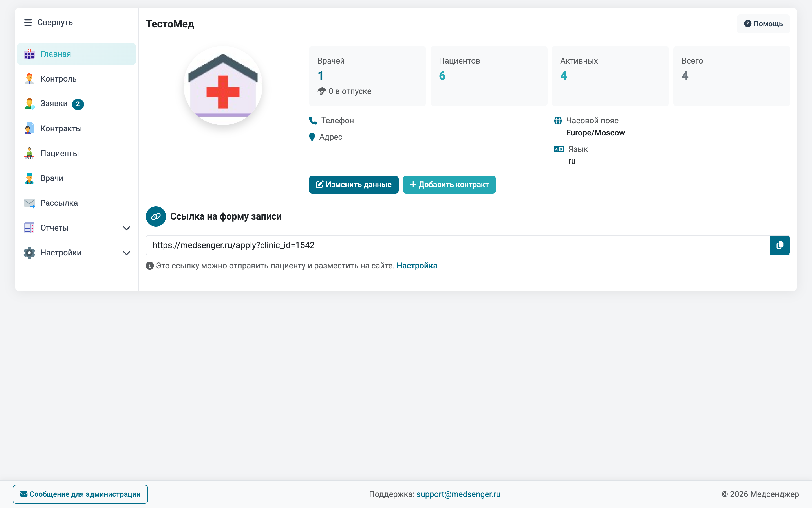
Task: Click the Изменить данные button
Action: [x=354, y=185]
